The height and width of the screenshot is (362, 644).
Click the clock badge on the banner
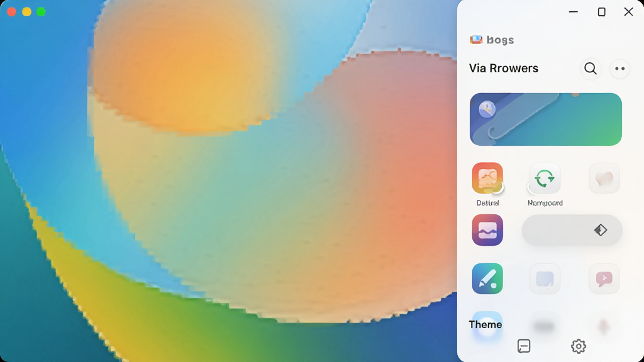tap(487, 109)
